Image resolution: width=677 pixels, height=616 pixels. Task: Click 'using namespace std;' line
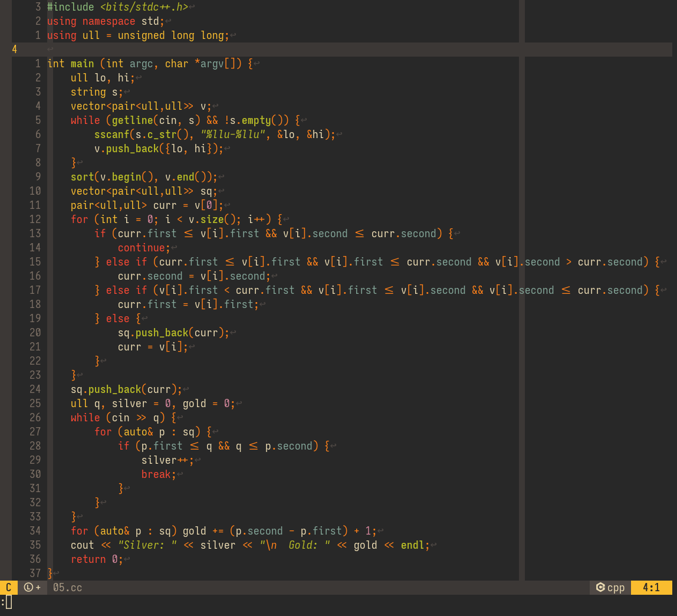click(x=106, y=21)
